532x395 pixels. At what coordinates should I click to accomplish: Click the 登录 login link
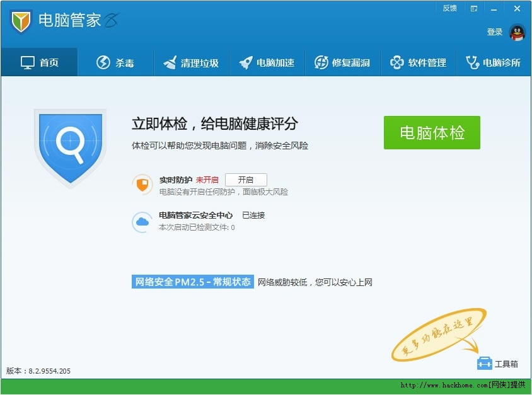click(x=495, y=32)
